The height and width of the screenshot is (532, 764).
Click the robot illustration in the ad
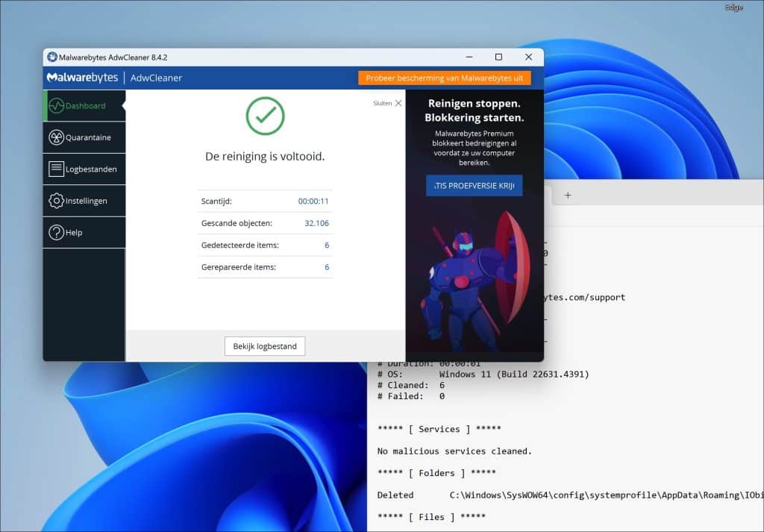click(x=475, y=280)
